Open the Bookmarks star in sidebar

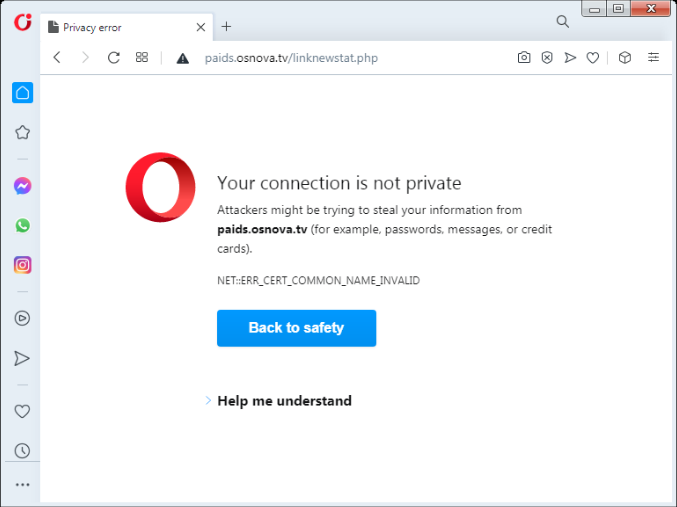[22, 132]
